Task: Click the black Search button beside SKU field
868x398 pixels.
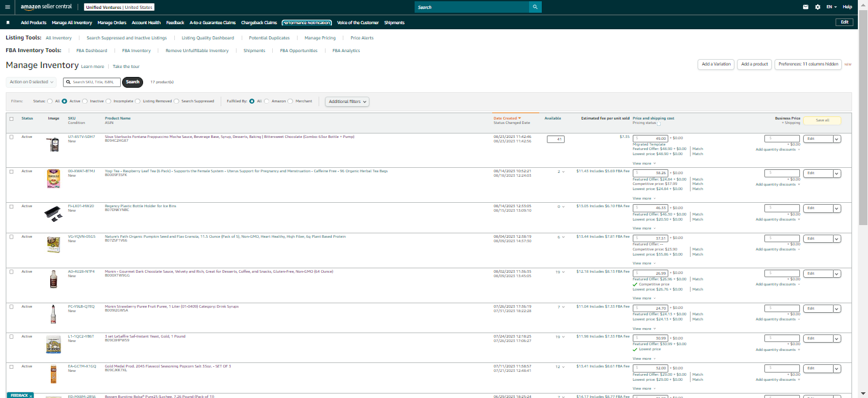Action: [132, 82]
